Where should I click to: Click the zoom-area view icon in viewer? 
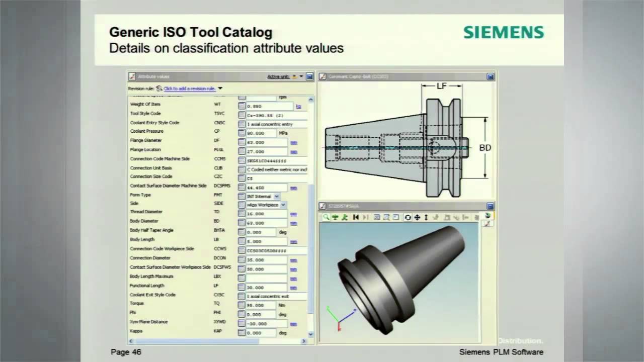click(x=386, y=217)
